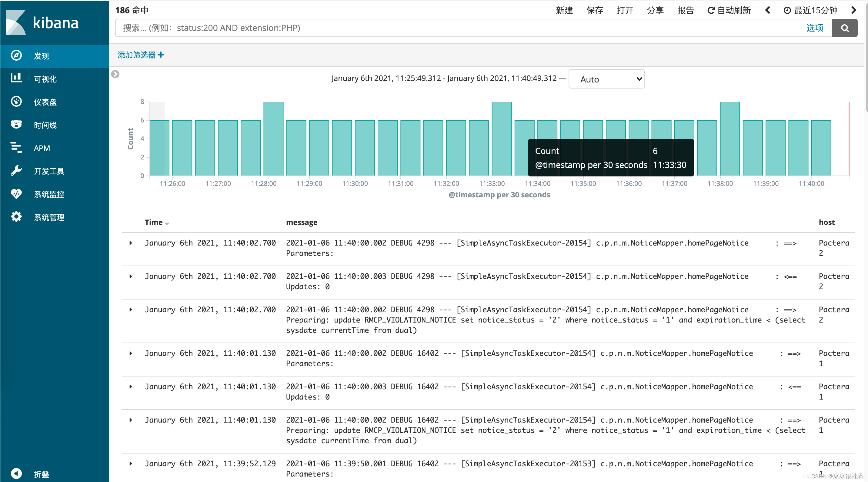Open the Visualize bar chart icon
The height and width of the screenshot is (482, 868).
coord(16,78)
